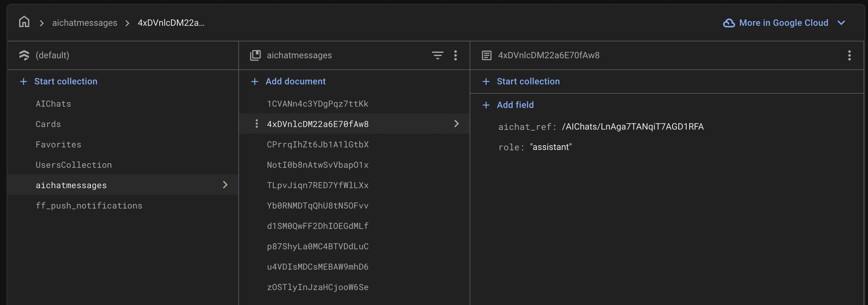Open the AIChats collection
Viewport: 868px width, 305px height.
click(x=53, y=104)
